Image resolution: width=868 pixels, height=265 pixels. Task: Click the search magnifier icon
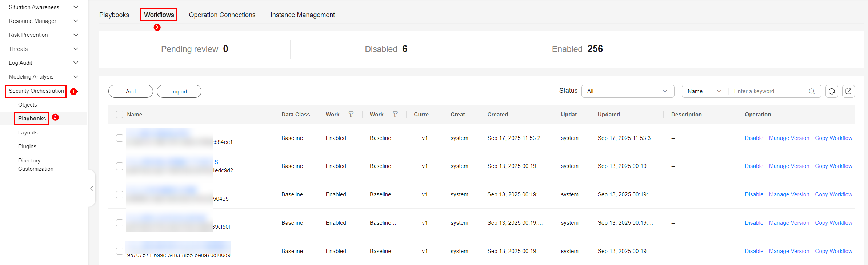812,91
